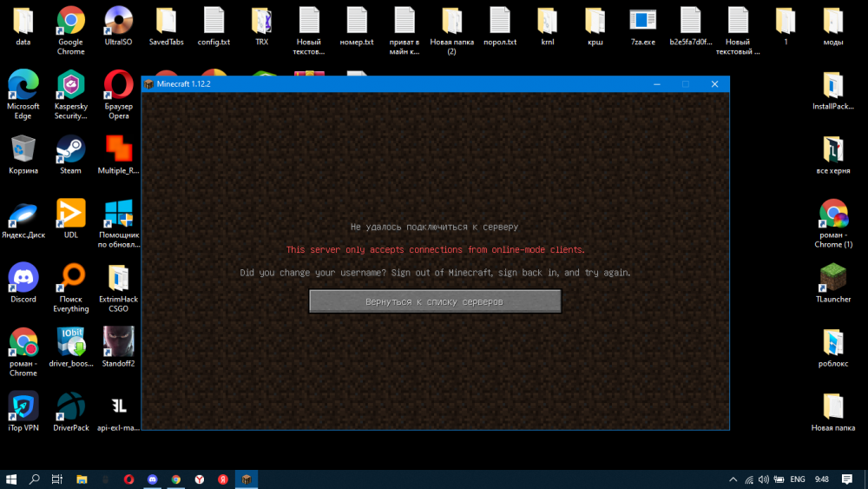
Task: Launch the Standoff2 desktop shortcut
Action: coord(118,347)
